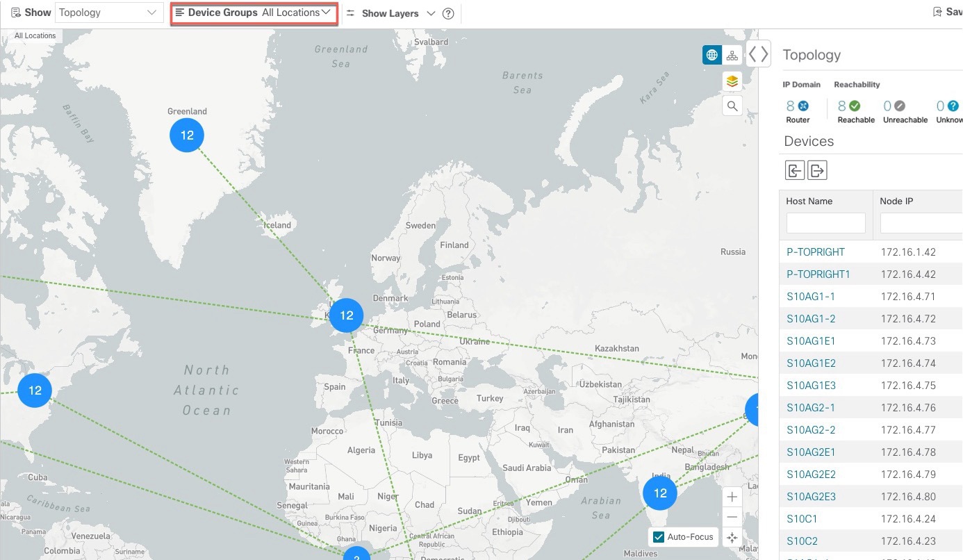This screenshot has width=963, height=560.
Task: Filter by Reachable devices
Action: point(855,106)
